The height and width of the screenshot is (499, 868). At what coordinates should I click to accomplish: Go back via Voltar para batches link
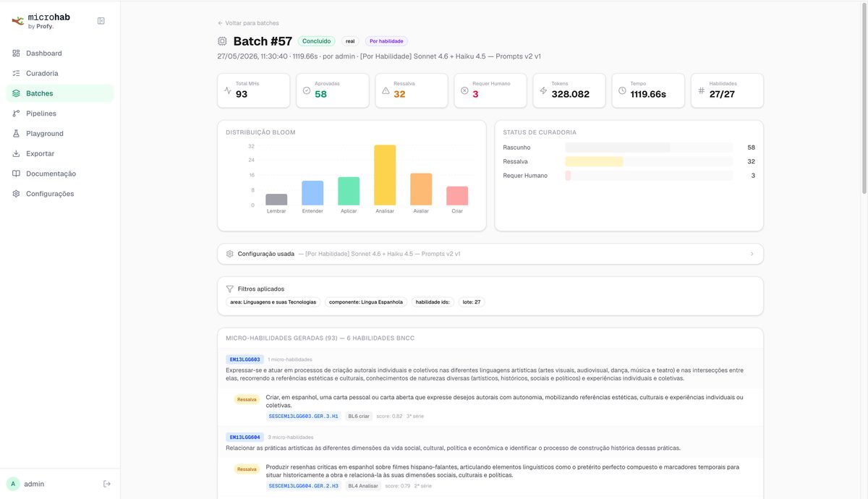(x=248, y=23)
